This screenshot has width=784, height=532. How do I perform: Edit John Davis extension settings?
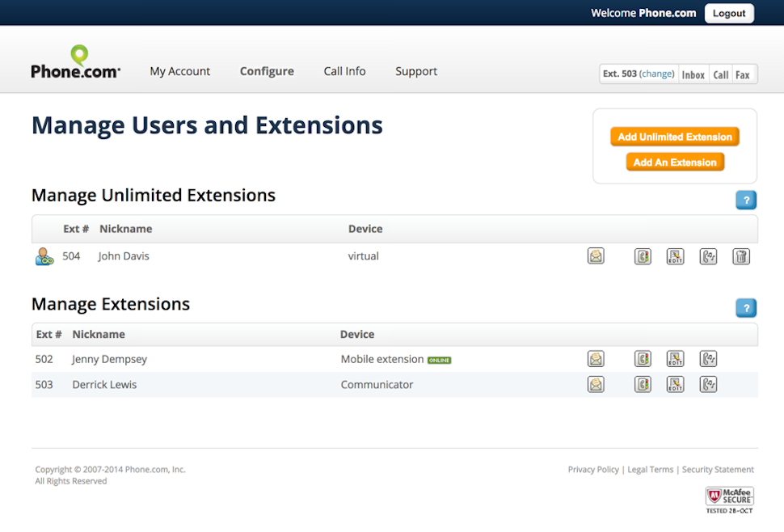(675, 256)
